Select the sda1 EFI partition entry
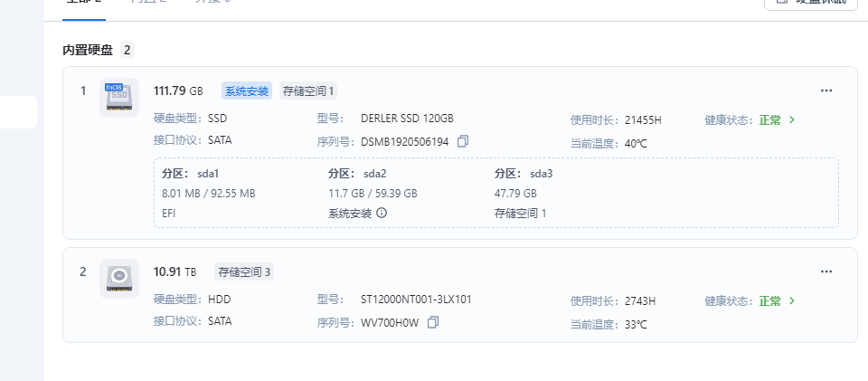 [209, 194]
